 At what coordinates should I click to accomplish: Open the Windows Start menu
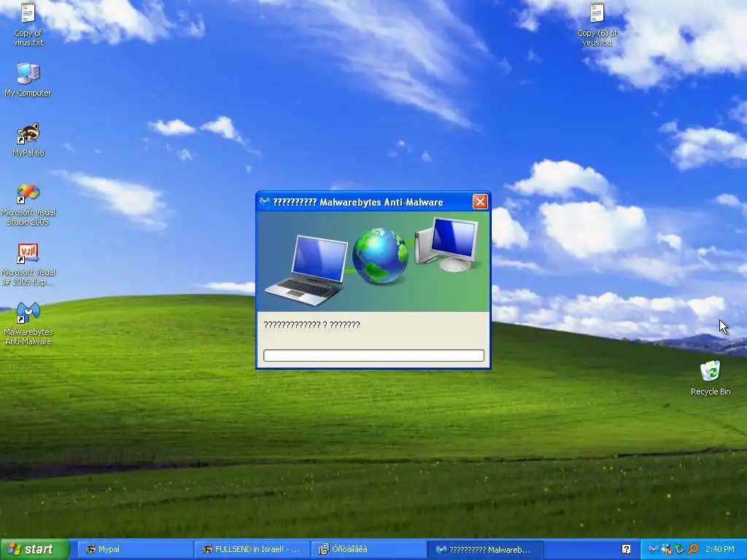(x=34, y=549)
